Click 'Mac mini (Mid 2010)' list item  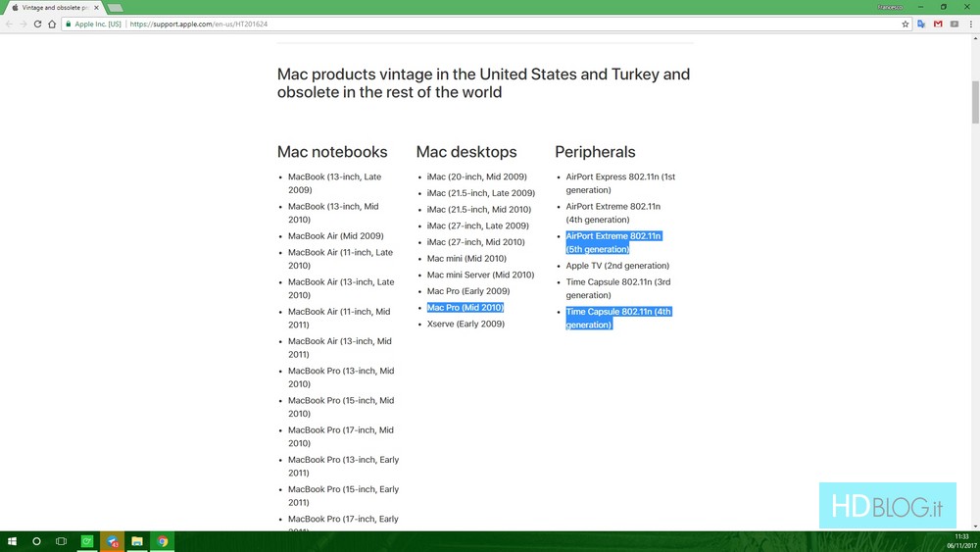(466, 258)
